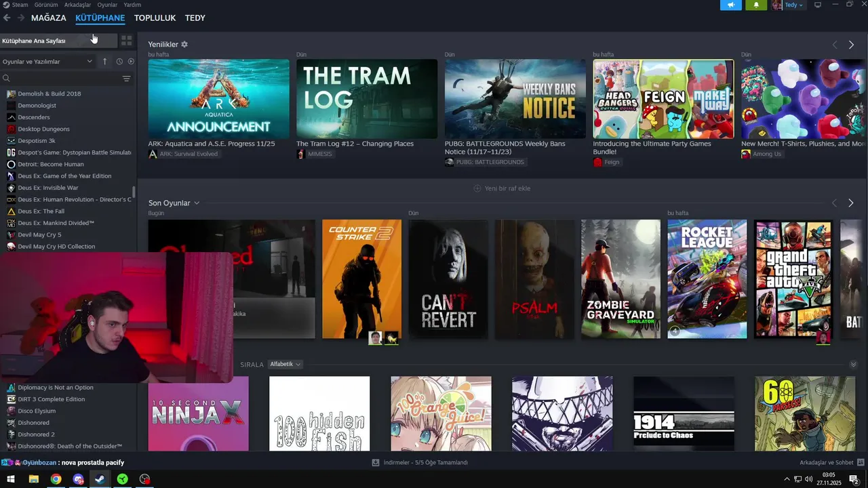The image size is (868, 488).
Task: Open the Oyunlar menu
Action: [x=107, y=5]
